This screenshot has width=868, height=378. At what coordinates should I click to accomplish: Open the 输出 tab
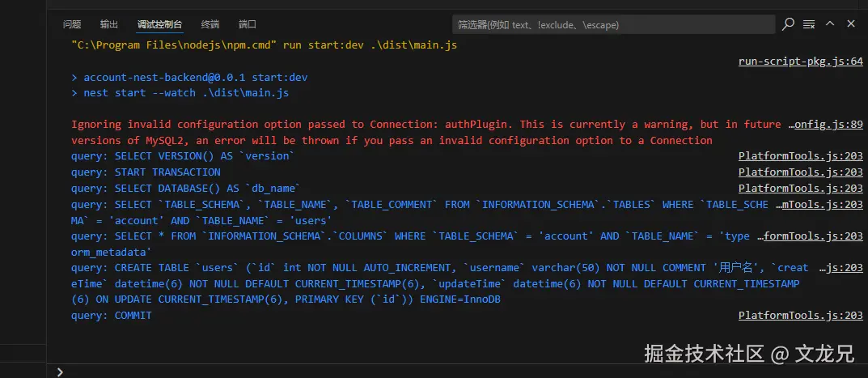click(x=109, y=24)
